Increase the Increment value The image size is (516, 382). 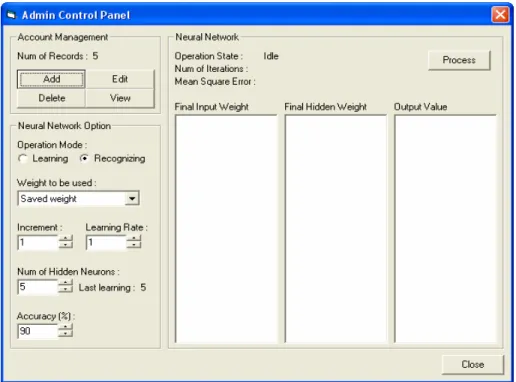[x=66, y=239]
